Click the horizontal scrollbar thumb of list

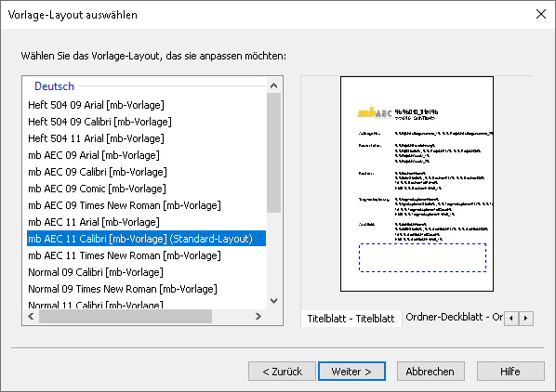(x=126, y=316)
